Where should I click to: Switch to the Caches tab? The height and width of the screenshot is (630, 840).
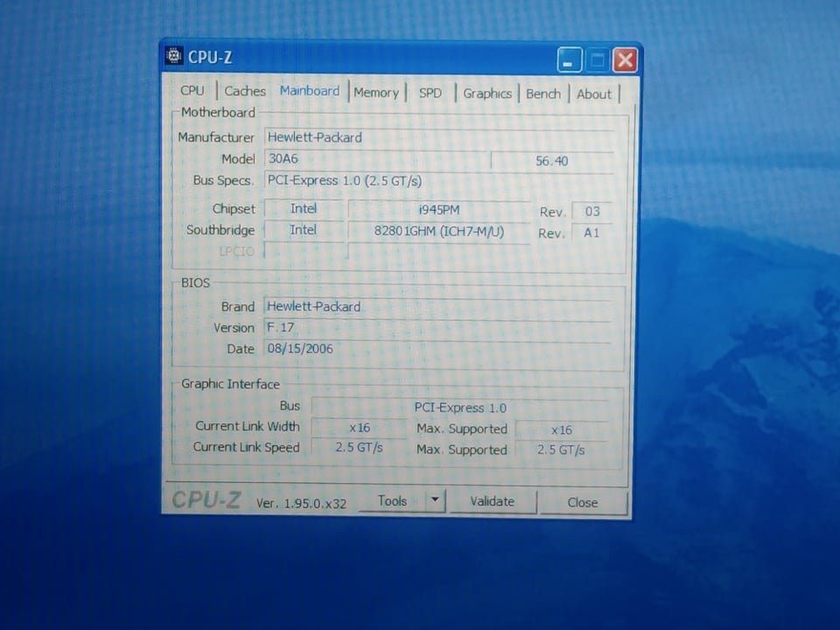(x=245, y=91)
